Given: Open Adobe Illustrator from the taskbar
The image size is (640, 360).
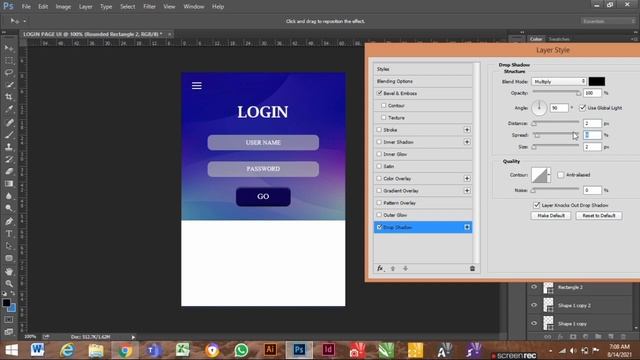Looking at the screenshot, I should point(270,350).
